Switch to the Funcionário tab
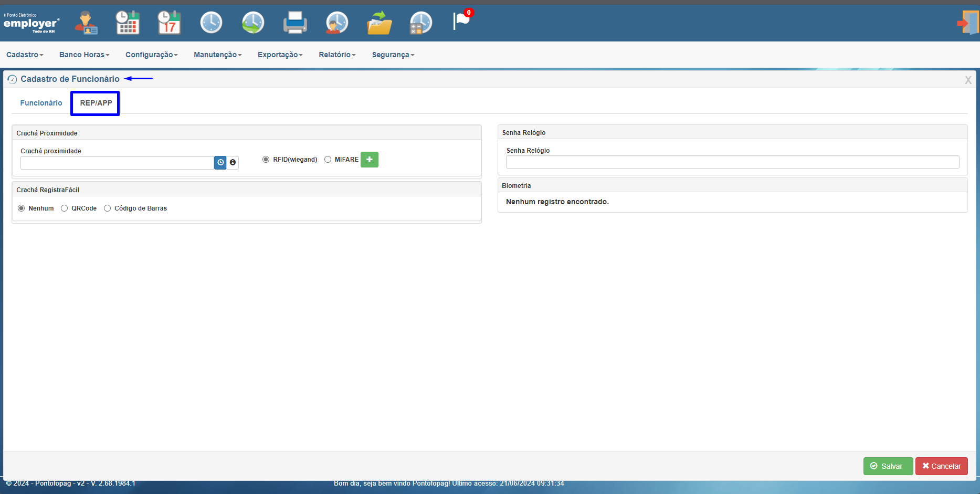Image resolution: width=980 pixels, height=494 pixels. click(41, 103)
